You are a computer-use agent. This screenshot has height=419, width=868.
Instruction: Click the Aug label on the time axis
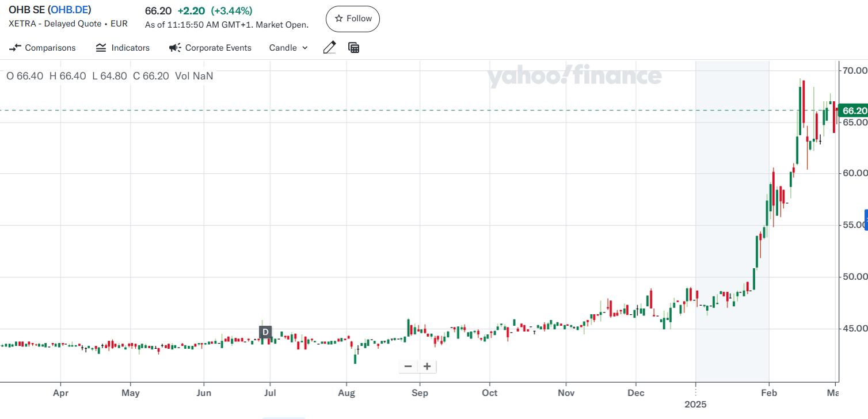pos(347,393)
